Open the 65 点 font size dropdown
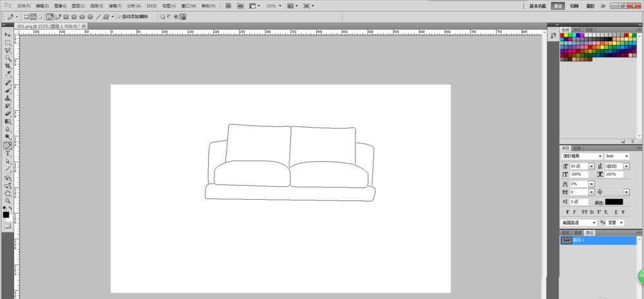 (591, 166)
